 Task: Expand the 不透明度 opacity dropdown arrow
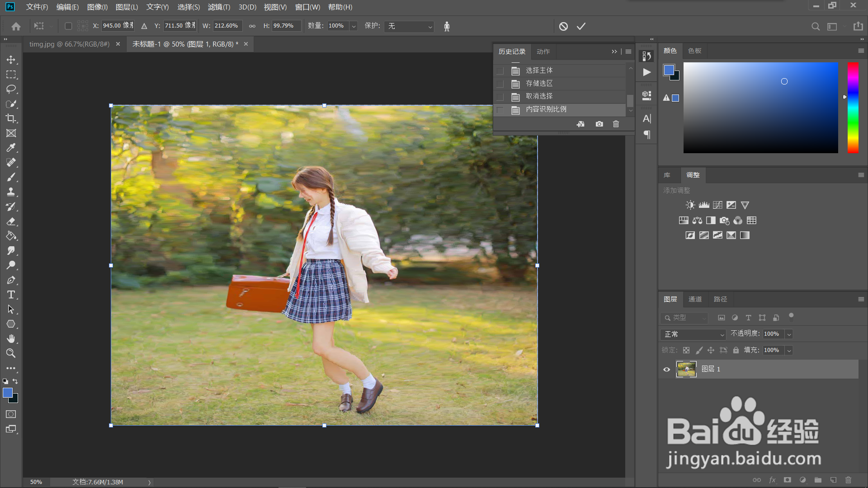[x=789, y=334]
